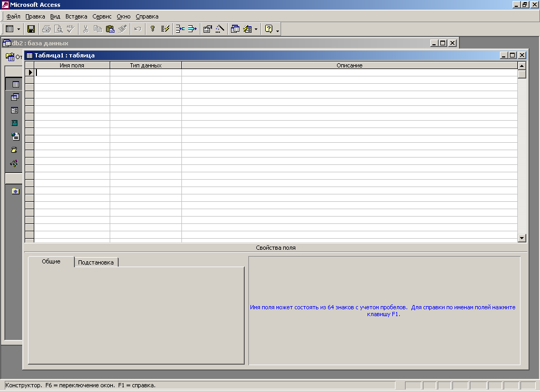540x392 pixels.
Task: Click the db2 database window title icon
Action: pos(6,43)
